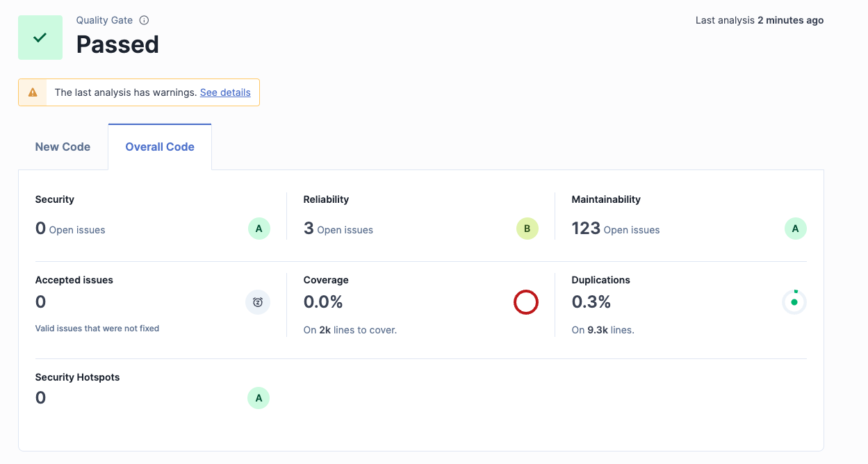
Task: Click the Duplications donut indicator
Action: click(x=794, y=302)
